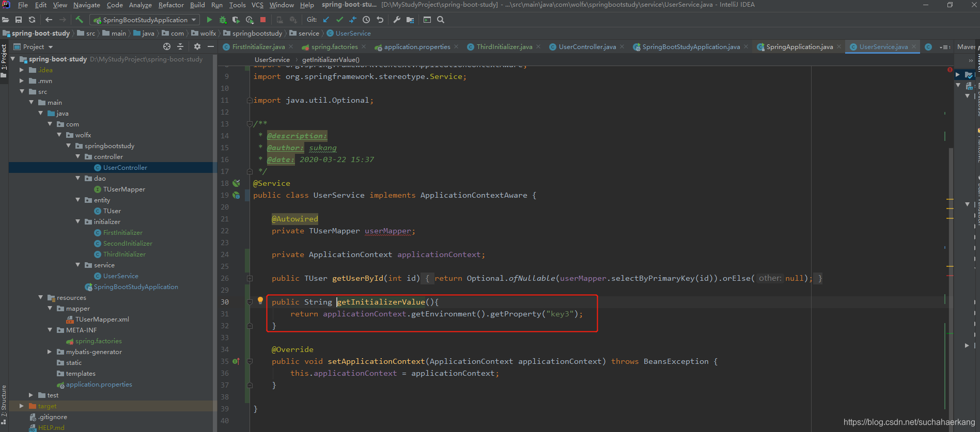Revert changes with the Git rollback icon
980x432 pixels.
coord(380,20)
